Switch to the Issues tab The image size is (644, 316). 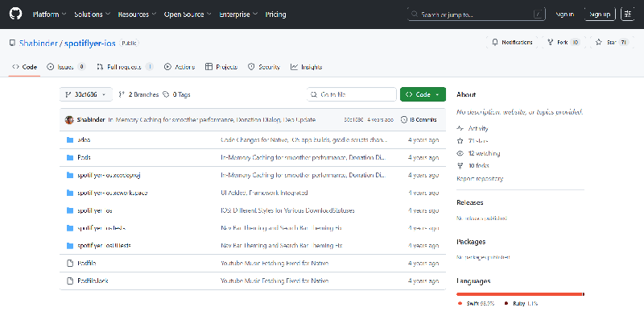point(66,67)
